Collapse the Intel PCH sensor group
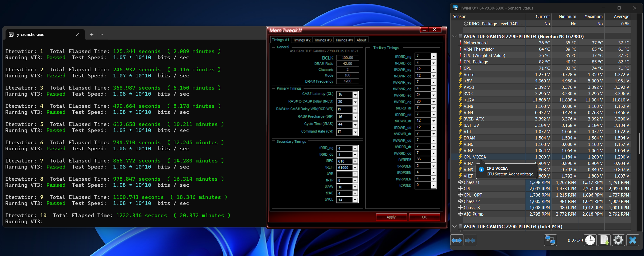 click(454, 227)
